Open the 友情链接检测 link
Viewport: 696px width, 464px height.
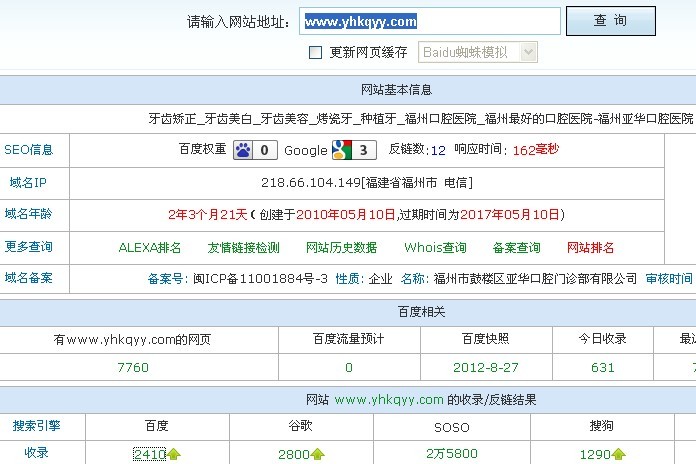(244, 248)
